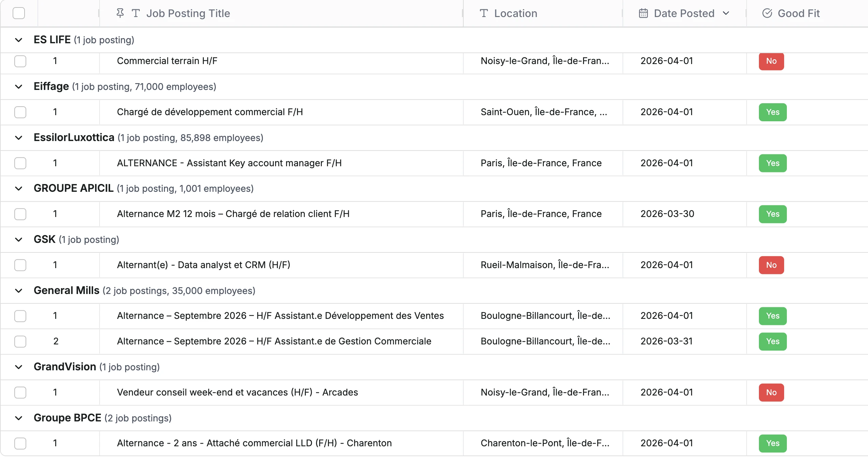Open the Chargé de développement commercial F/H posting
The height and width of the screenshot is (464, 868).
(x=210, y=112)
